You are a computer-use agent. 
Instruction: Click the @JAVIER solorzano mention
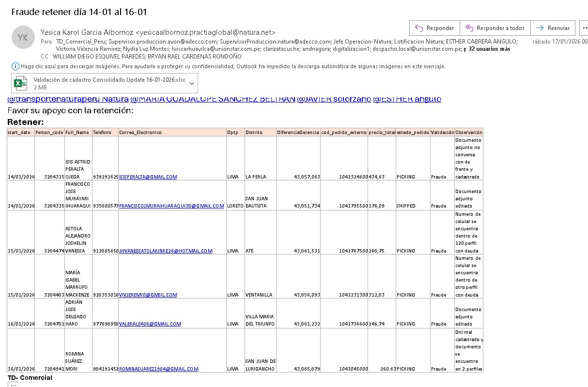pos(334,99)
